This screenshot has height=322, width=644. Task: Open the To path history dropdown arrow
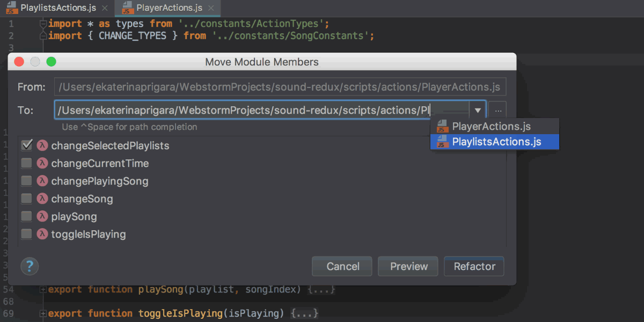coord(477,111)
